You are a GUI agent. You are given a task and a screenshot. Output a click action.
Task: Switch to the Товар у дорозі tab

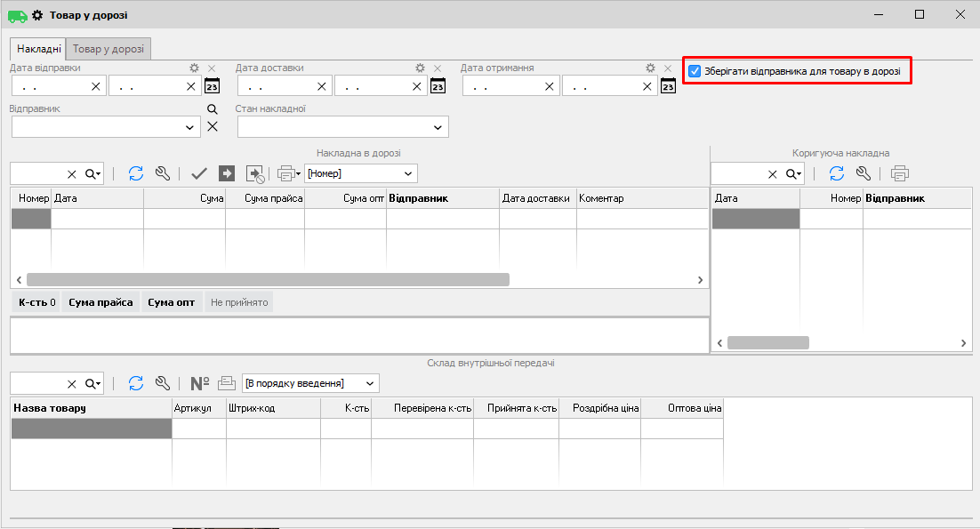point(108,49)
